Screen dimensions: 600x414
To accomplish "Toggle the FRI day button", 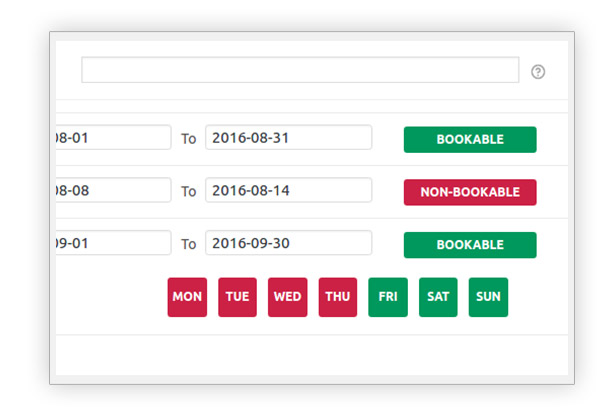I will pos(388,297).
